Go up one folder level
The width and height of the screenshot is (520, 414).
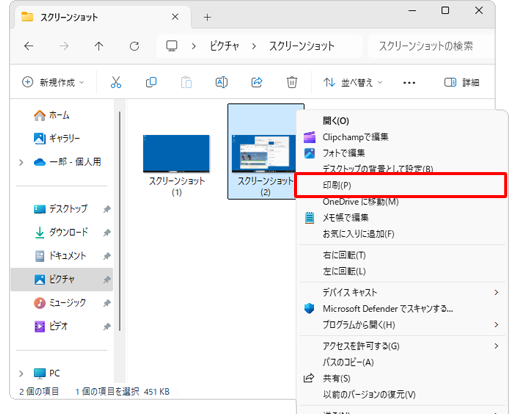tap(99, 46)
